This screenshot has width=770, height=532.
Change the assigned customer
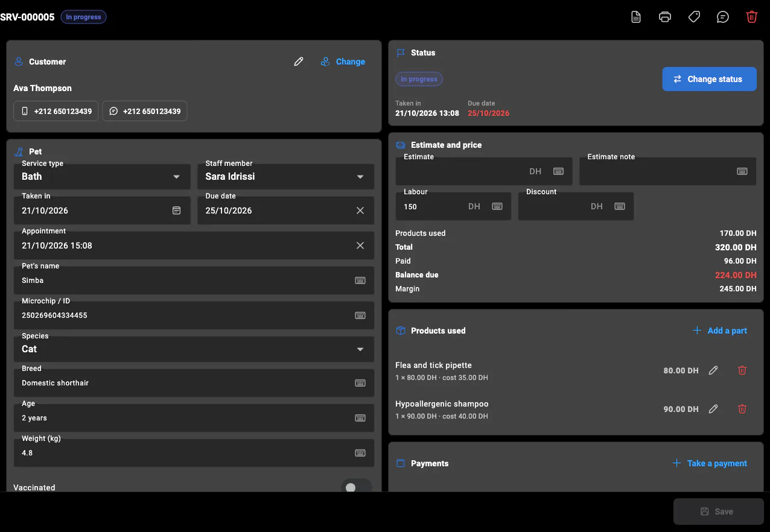pos(343,62)
